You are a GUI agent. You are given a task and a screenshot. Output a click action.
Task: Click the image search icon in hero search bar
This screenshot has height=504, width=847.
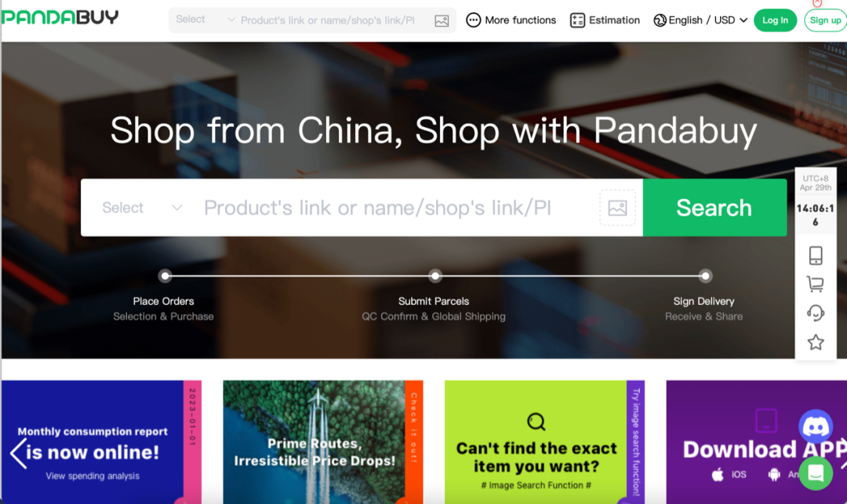(617, 208)
